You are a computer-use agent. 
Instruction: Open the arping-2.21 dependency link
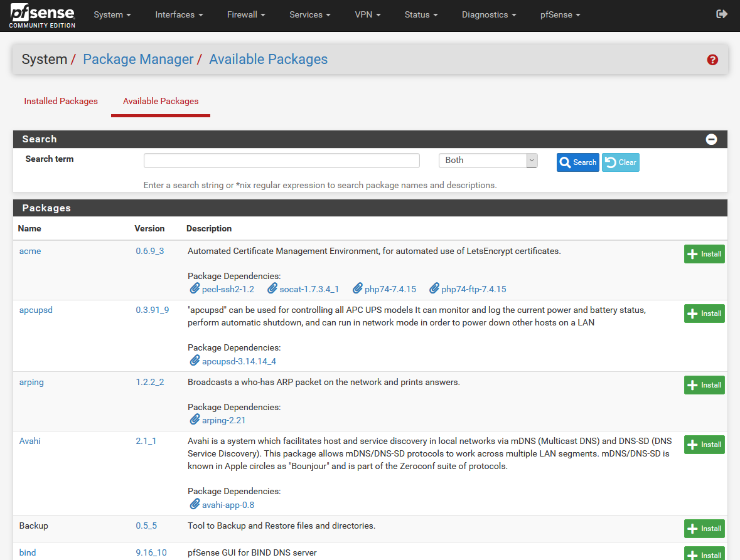pos(223,421)
